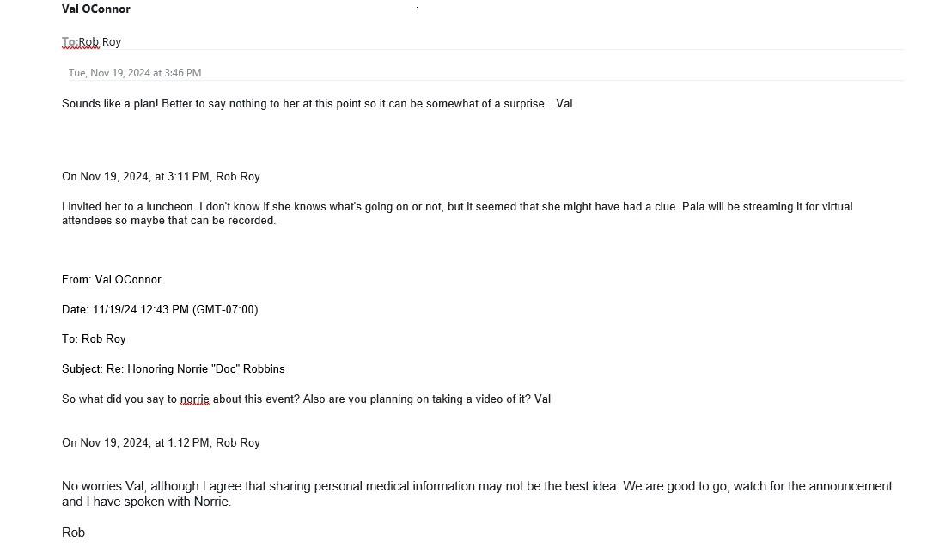The image size is (927, 560).
Task: Click the Date: 11/19/24 12:43 PM line
Action: 160,309
